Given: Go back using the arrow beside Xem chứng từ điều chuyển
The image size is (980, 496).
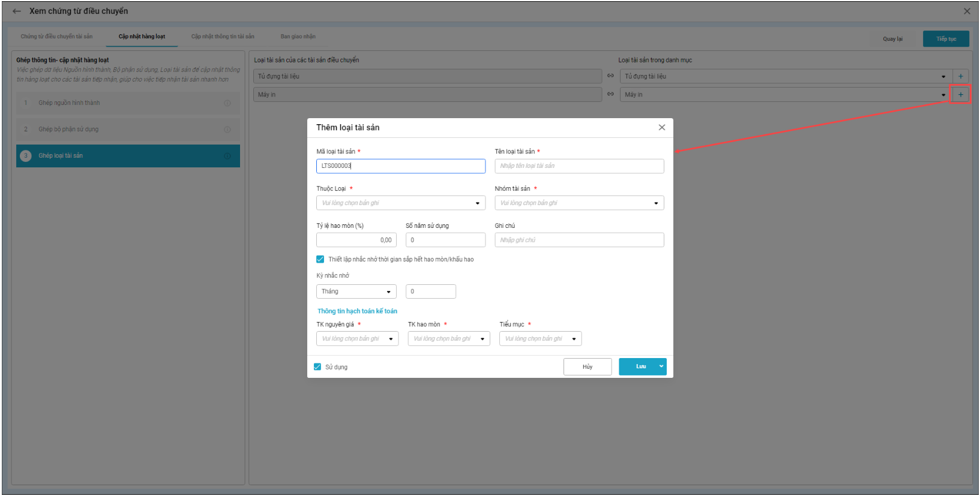Looking at the screenshot, I should (x=17, y=11).
